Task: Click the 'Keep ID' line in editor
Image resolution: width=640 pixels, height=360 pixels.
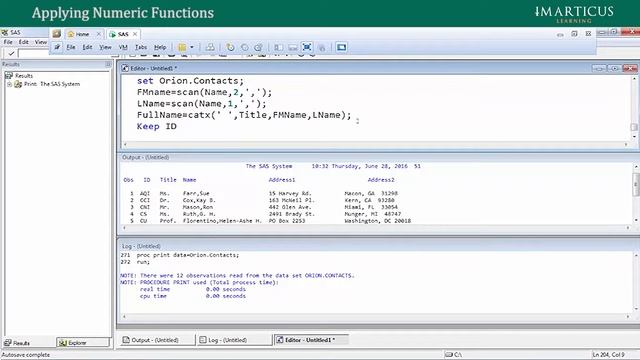Action: click(157, 127)
